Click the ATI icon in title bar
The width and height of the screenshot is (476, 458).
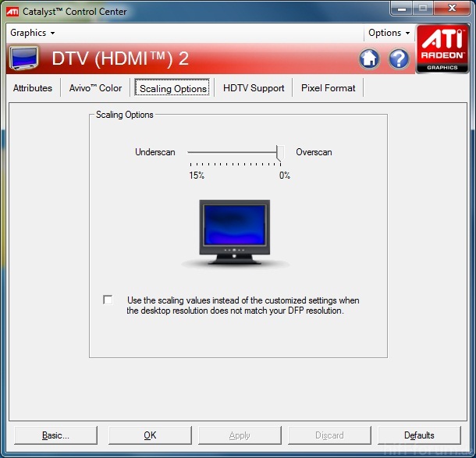point(12,12)
